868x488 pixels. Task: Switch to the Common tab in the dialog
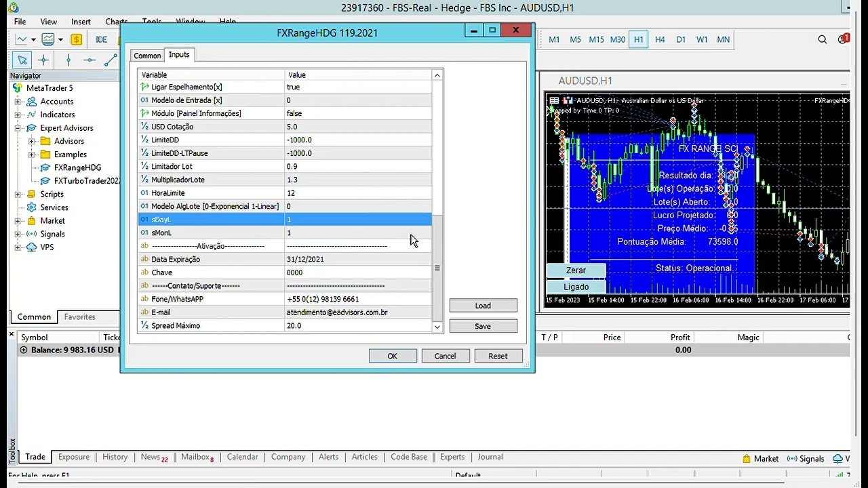[x=147, y=55]
